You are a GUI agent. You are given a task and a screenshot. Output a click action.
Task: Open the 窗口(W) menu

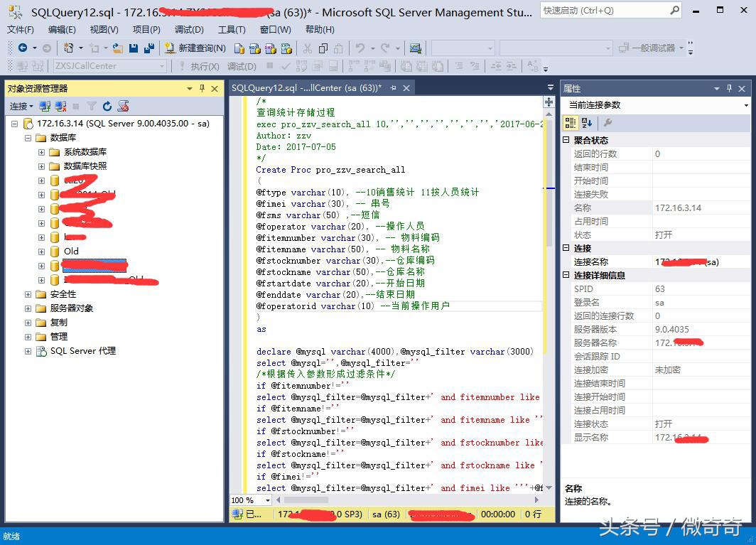(275, 29)
